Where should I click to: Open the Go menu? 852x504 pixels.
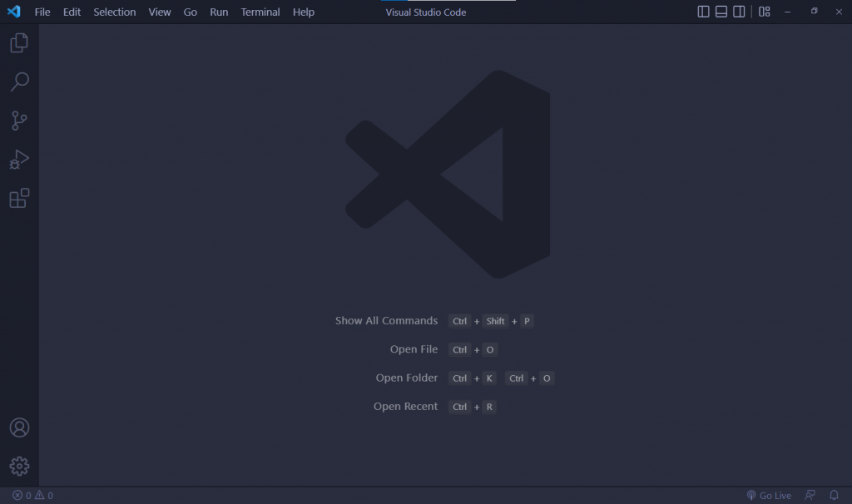pyautogui.click(x=191, y=12)
